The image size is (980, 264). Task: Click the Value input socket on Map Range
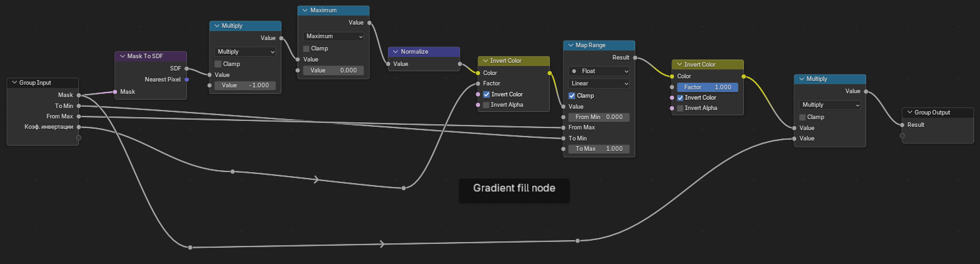click(563, 106)
